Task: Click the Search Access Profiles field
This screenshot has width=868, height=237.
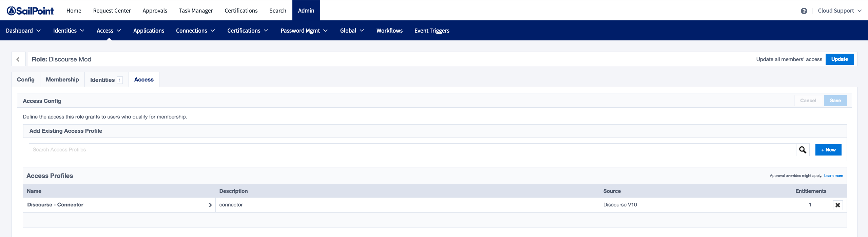Action: point(412,150)
